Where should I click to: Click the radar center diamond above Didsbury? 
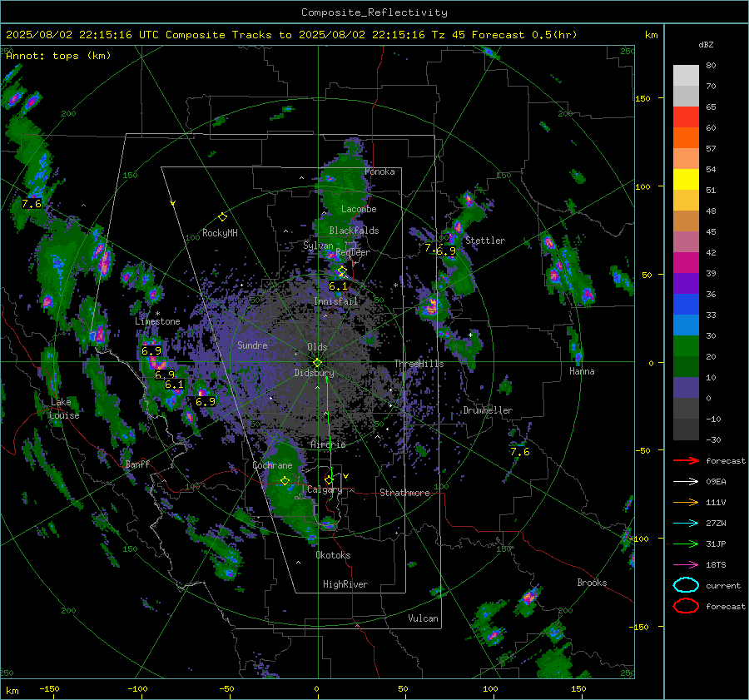(x=317, y=363)
